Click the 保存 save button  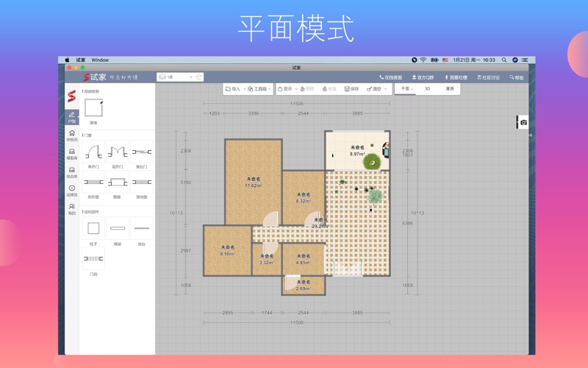click(x=352, y=89)
